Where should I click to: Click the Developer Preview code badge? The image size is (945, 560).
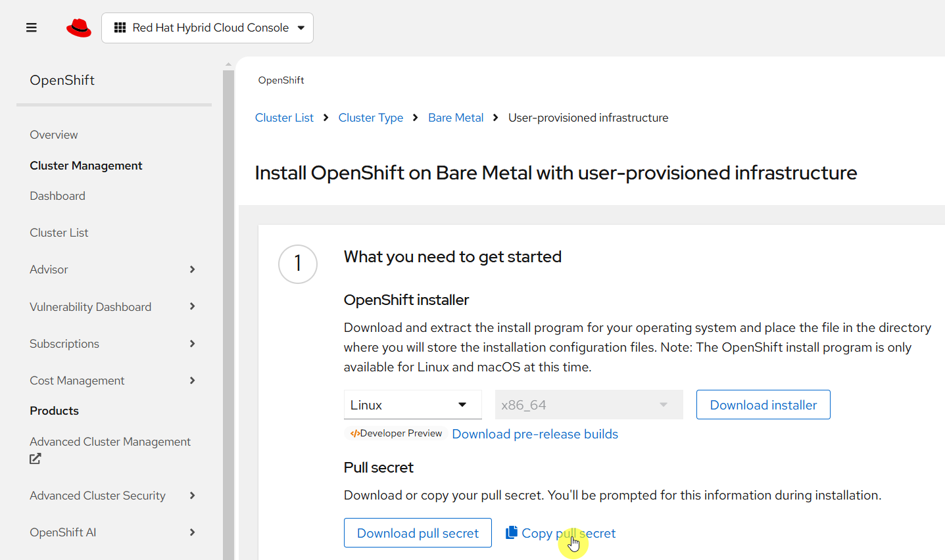click(x=395, y=433)
